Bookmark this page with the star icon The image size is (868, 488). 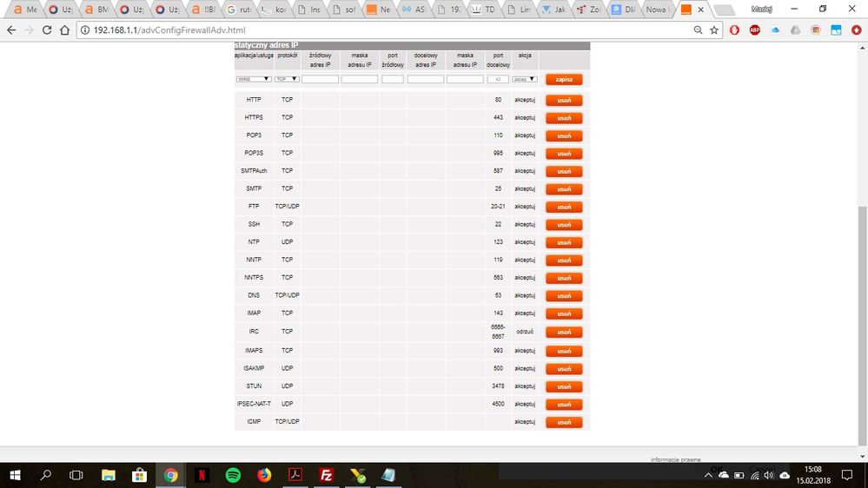tap(714, 30)
